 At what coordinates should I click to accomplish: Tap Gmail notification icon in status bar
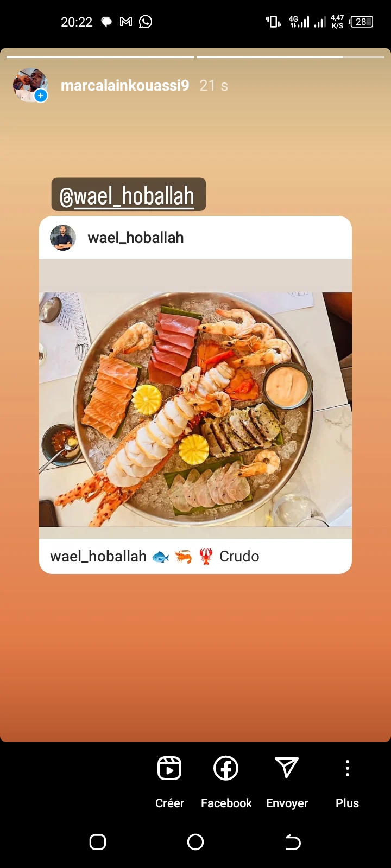126,22
